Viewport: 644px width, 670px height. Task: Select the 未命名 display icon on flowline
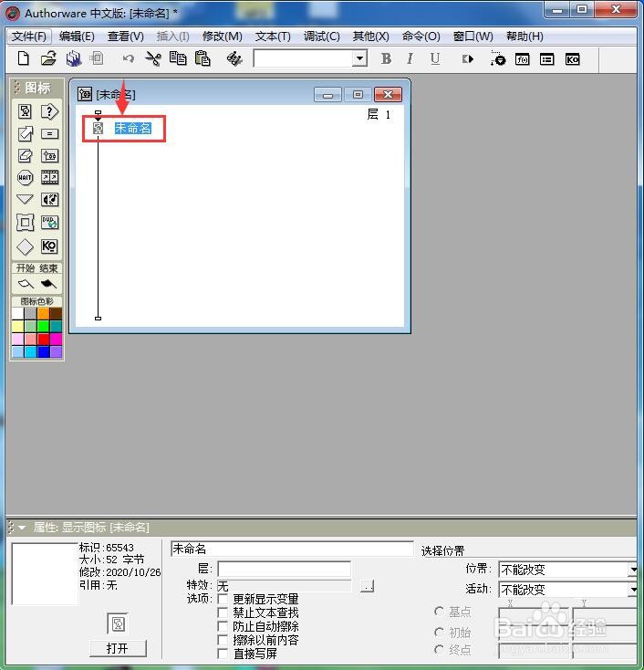click(x=99, y=128)
